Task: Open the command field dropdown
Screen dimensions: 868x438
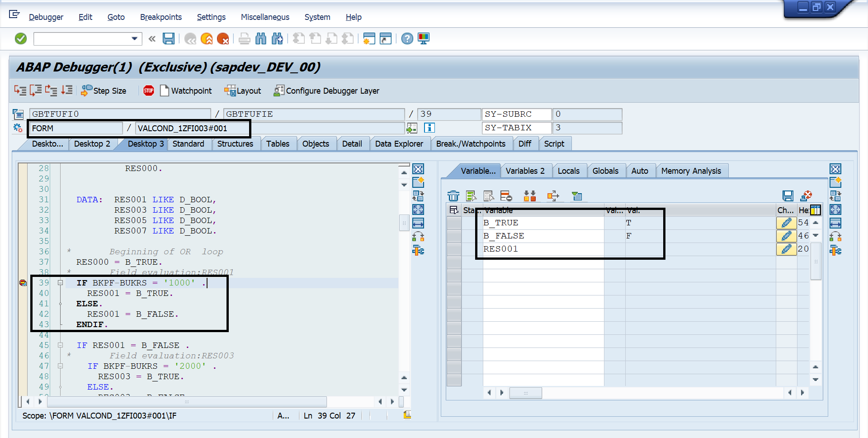Action: coord(134,38)
